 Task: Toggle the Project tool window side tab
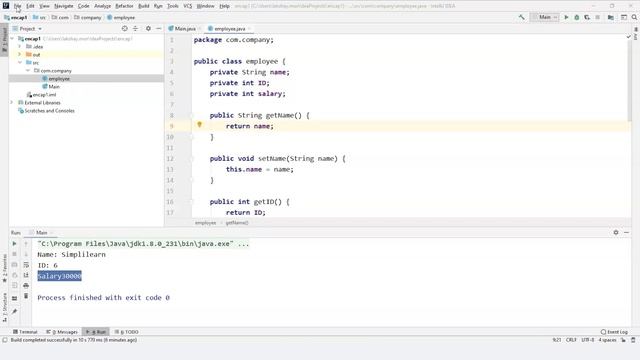click(4, 40)
